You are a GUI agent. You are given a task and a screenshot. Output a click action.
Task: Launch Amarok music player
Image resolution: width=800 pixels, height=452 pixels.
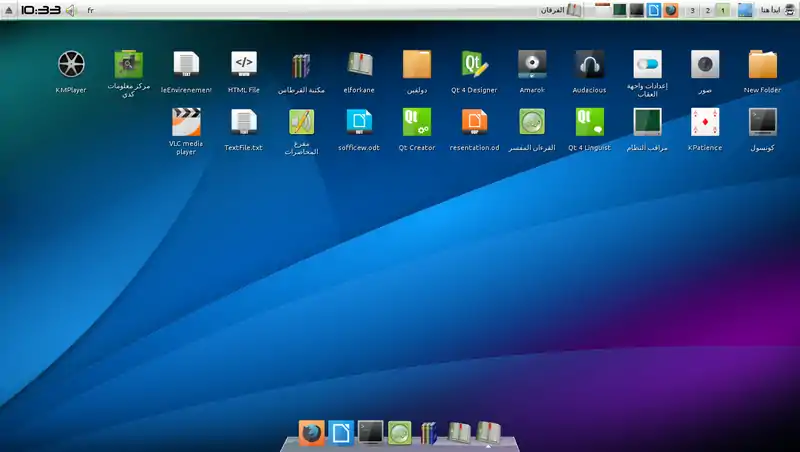tap(532, 65)
